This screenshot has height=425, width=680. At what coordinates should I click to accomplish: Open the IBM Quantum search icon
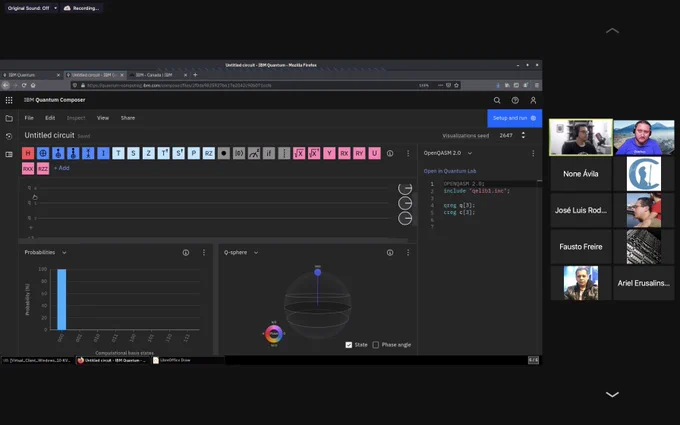click(x=497, y=100)
